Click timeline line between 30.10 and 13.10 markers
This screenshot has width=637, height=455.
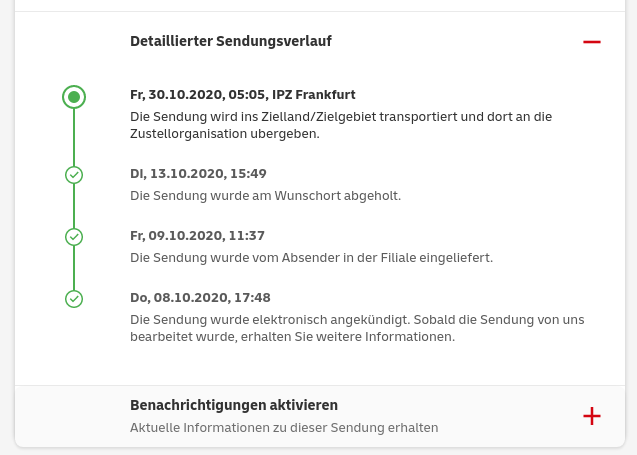(74, 137)
